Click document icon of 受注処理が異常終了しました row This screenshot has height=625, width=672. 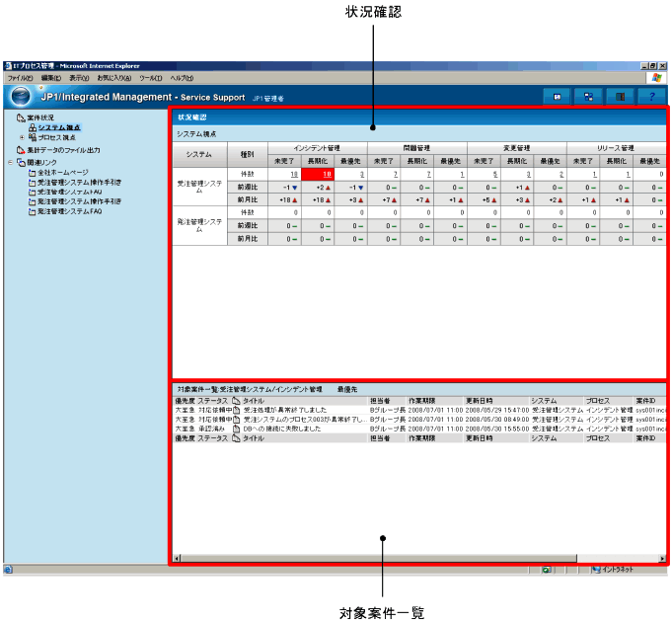237,410
